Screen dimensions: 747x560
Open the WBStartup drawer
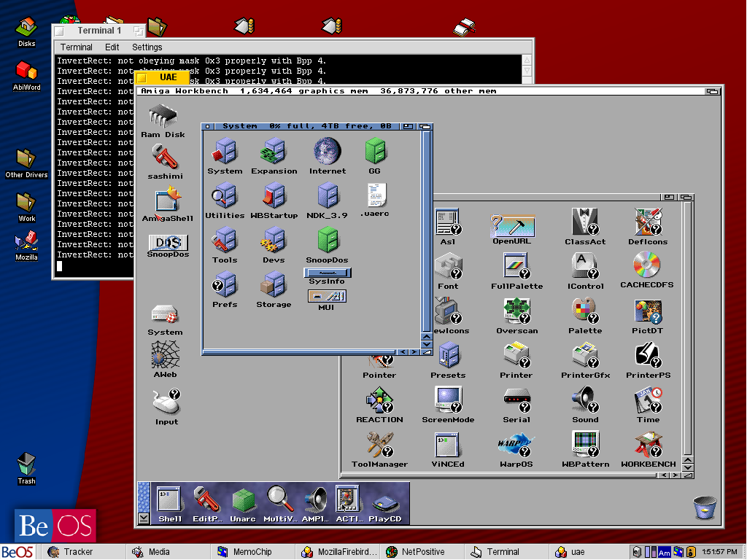click(274, 195)
